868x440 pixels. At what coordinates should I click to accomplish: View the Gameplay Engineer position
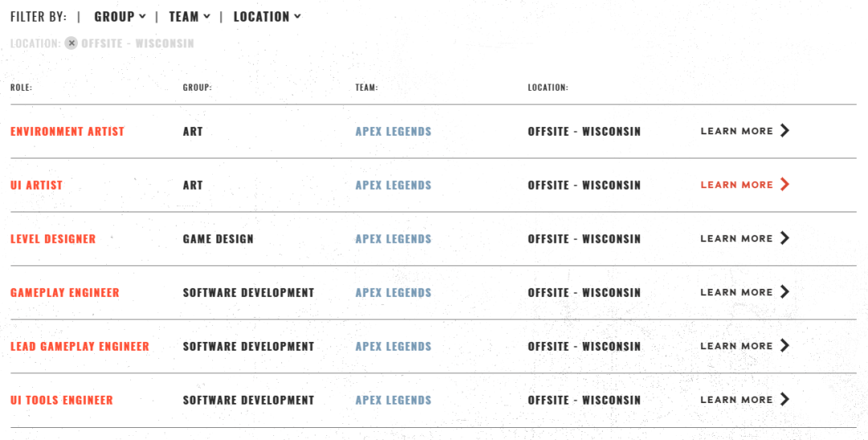65,293
